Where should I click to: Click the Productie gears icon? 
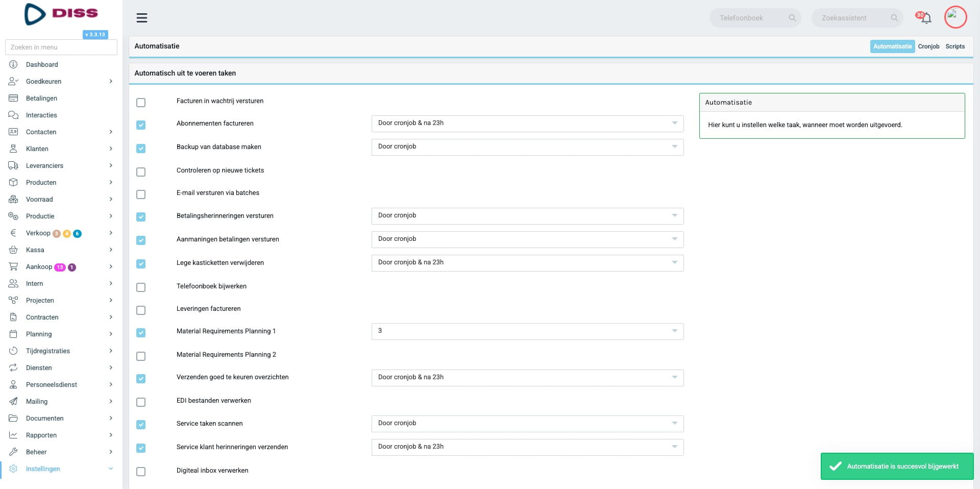(x=13, y=216)
